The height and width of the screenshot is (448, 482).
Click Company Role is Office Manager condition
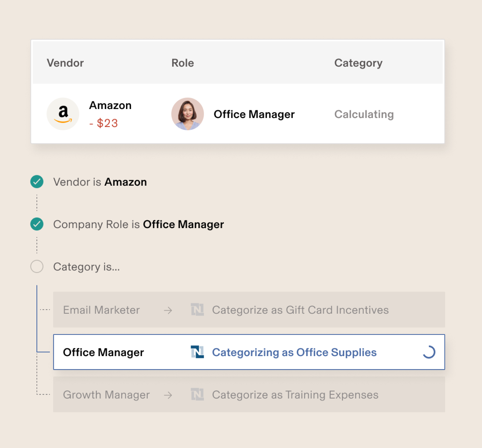[139, 224]
